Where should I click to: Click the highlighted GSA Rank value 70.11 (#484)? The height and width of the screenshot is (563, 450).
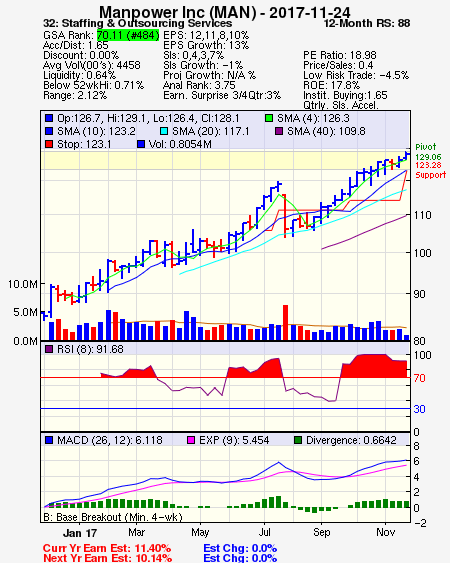point(128,35)
